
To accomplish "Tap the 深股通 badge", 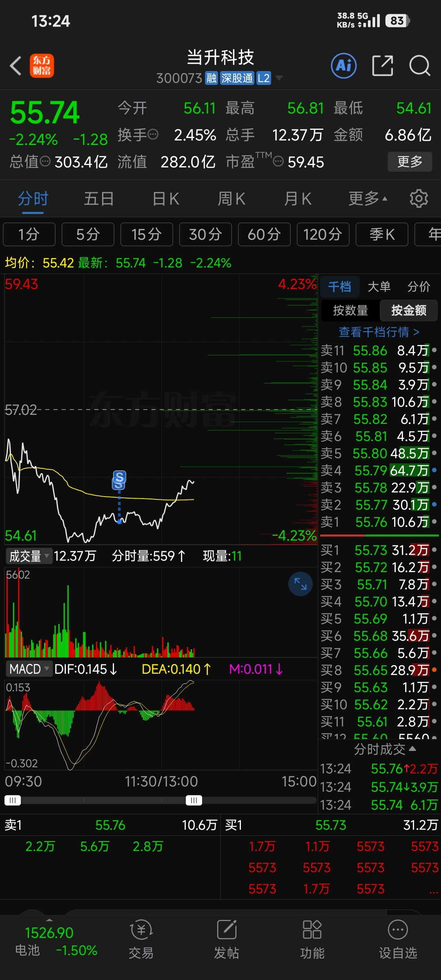I will pyautogui.click(x=237, y=78).
